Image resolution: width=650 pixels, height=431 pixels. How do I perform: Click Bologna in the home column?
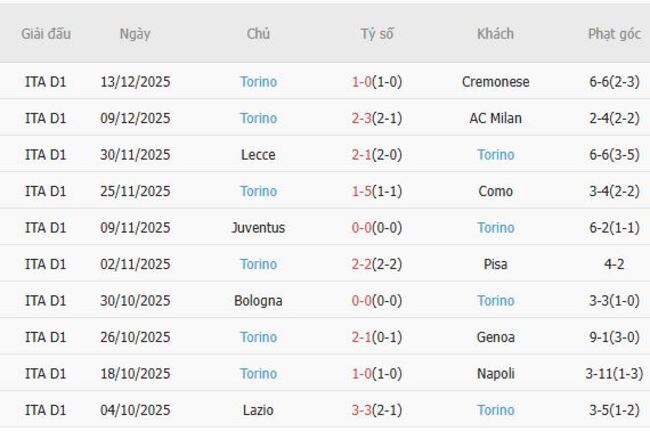pos(258,301)
